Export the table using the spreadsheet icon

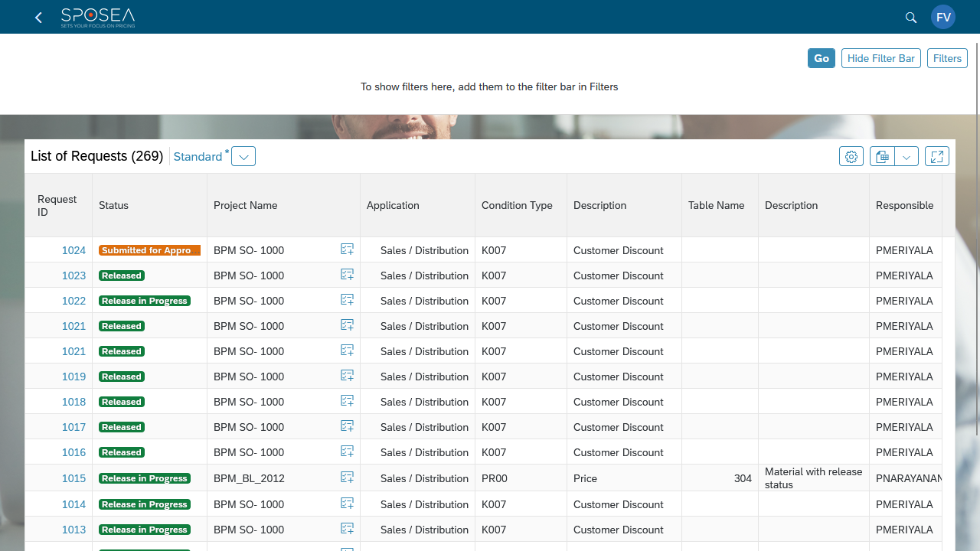pyautogui.click(x=882, y=156)
